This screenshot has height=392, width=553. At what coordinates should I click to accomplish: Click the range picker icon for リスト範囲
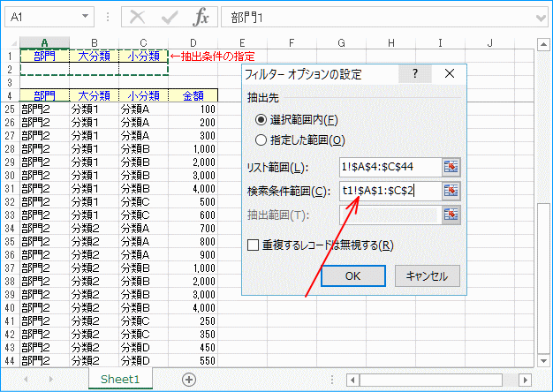click(x=452, y=166)
